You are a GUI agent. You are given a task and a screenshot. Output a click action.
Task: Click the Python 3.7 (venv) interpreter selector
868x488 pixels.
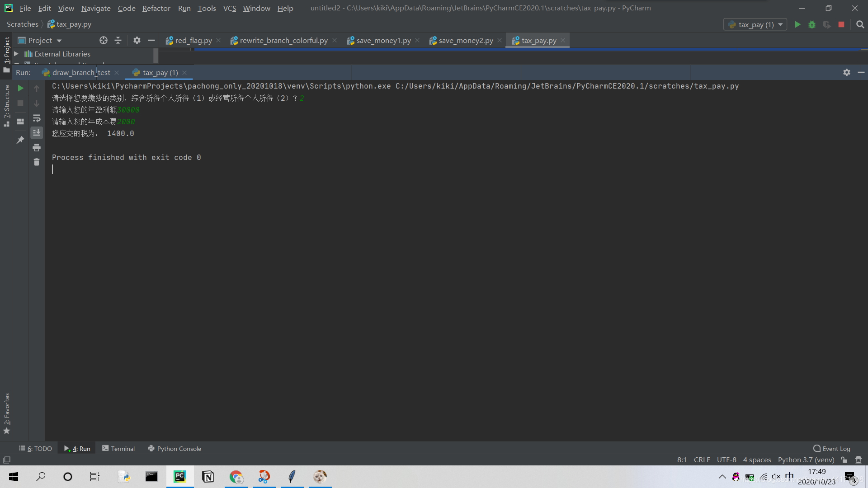point(806,460)
